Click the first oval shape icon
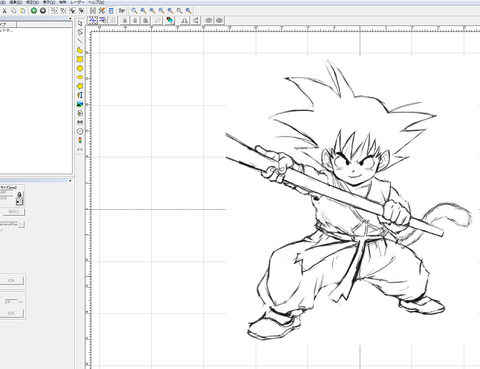The width and height of the screenshot is (480, 369). click(209, 20)
